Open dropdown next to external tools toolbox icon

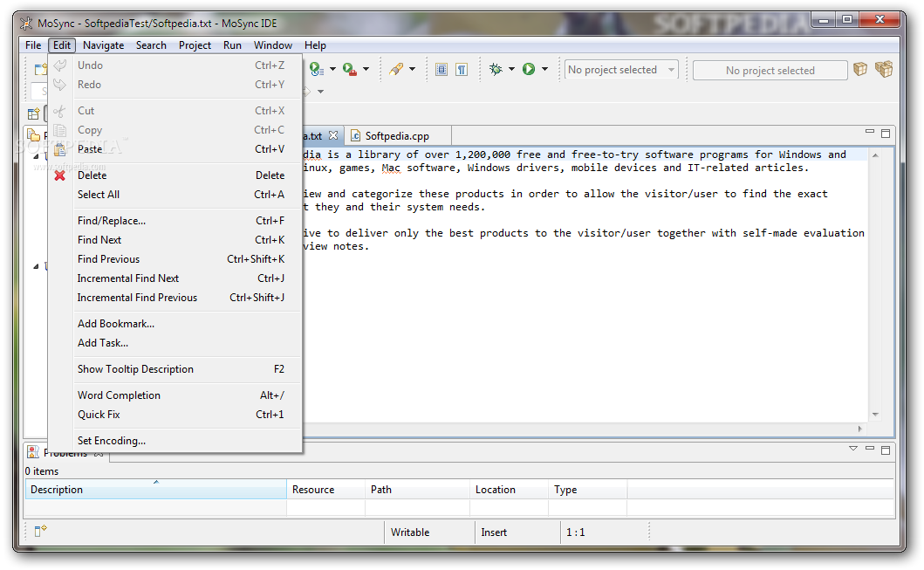[366, 70]
